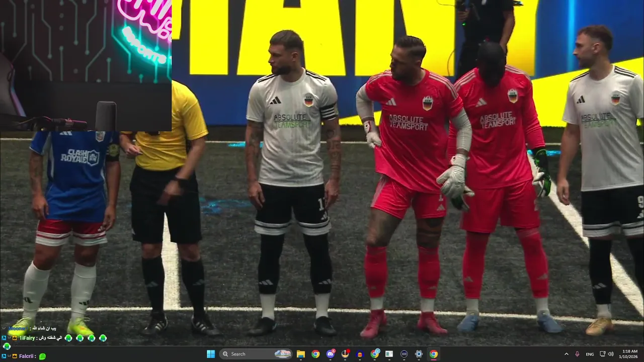Click the crown badge beside Falcrii
Viewport: 644px width, 362px height.
point(15,356)
